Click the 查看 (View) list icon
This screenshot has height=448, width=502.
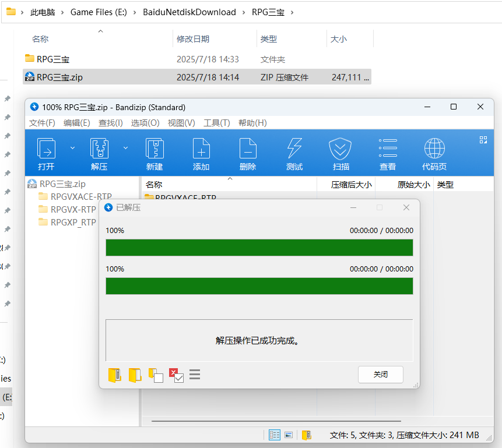(388, 148)
